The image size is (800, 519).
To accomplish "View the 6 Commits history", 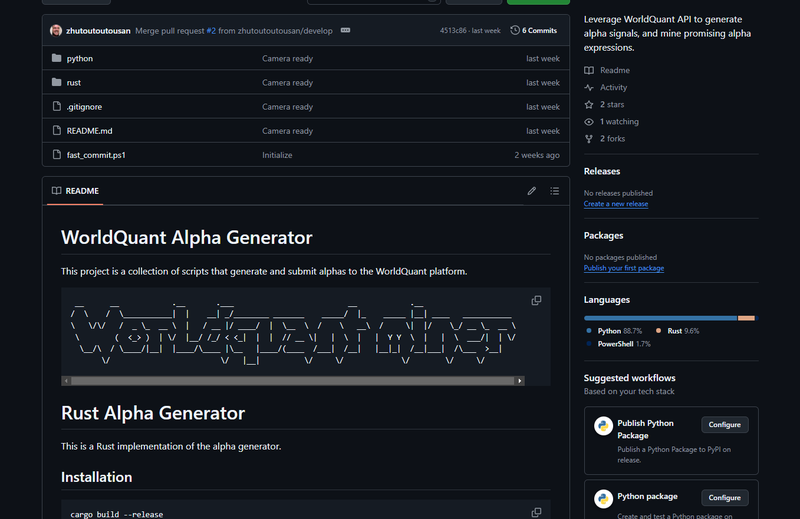I will tap(534, 31).
